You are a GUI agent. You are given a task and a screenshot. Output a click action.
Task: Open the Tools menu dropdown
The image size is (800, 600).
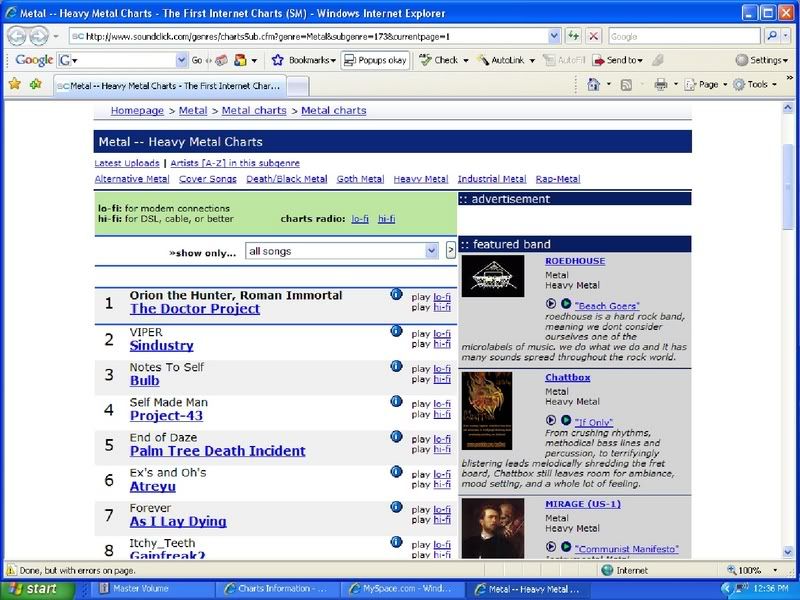[x=756, y=85]
